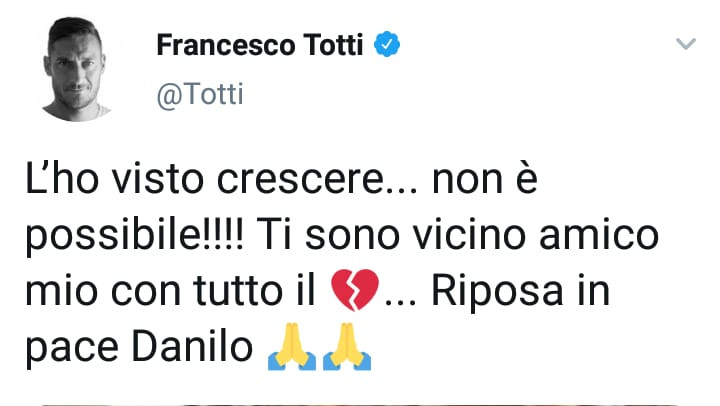This screenshot has width=720, height=406.
Task: Open attached media preview below tweet
Action: pos(360,403)
